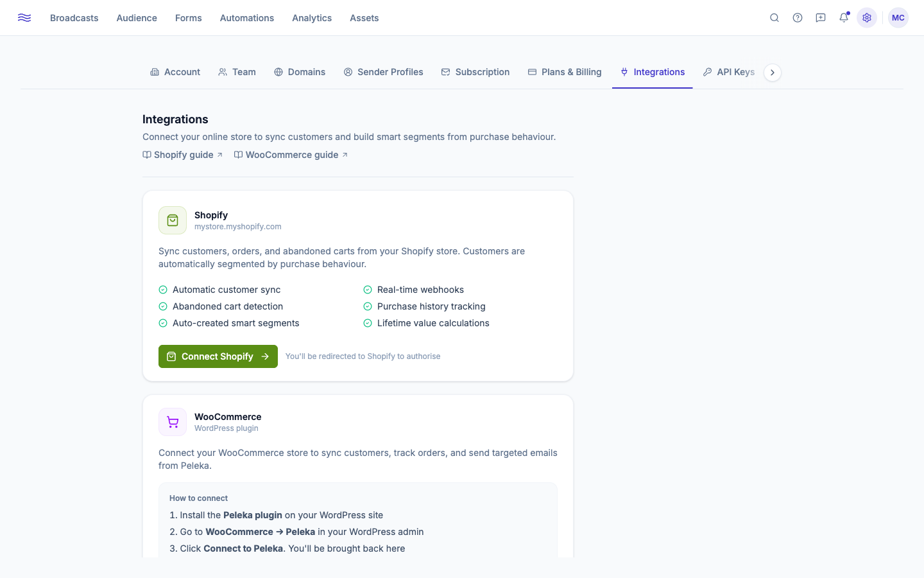Check notifications bell icon
This screenshot has height=578, width=924.
tap(844, 18)
